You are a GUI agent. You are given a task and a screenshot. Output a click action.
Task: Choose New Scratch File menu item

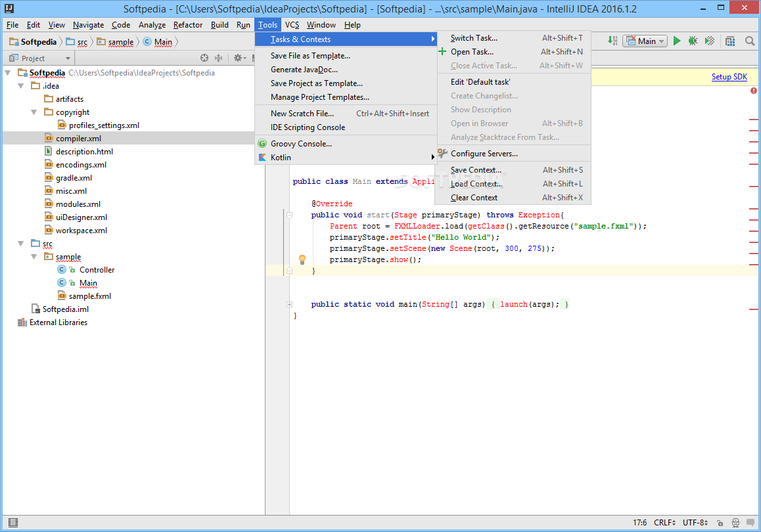(x=346, y=114)
